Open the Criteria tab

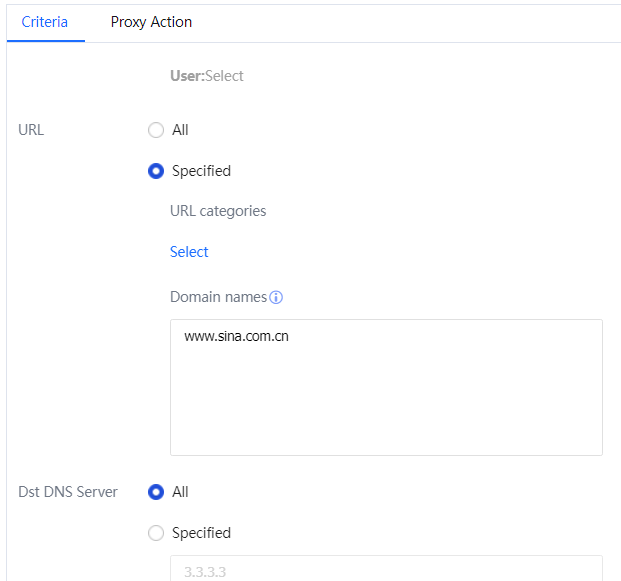click(x=45, y=22)
